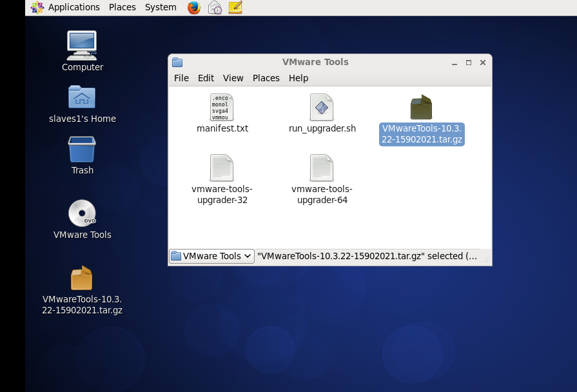Open the Applications menu in the top panel
Screen dimensions: 577x392
click(x=73, y=7)
